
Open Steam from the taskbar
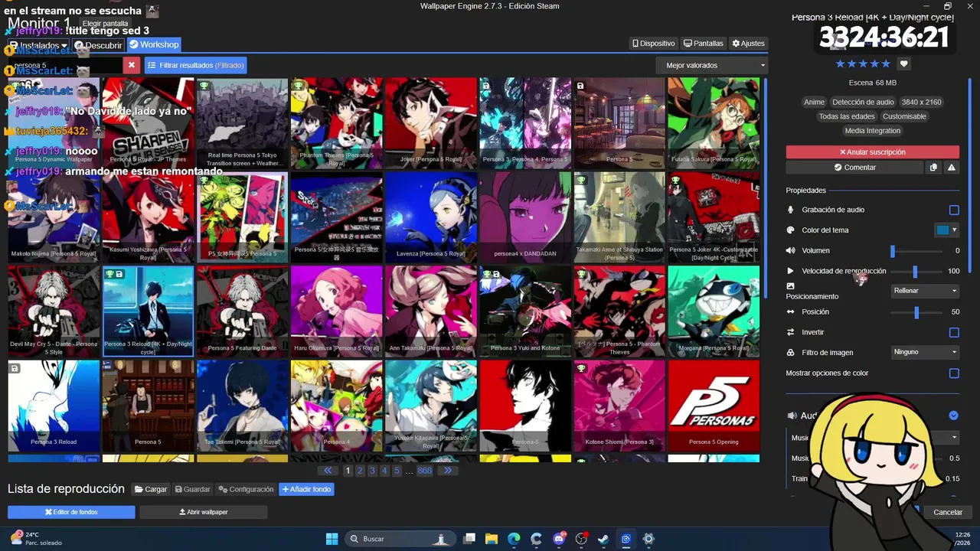[603, 539]
